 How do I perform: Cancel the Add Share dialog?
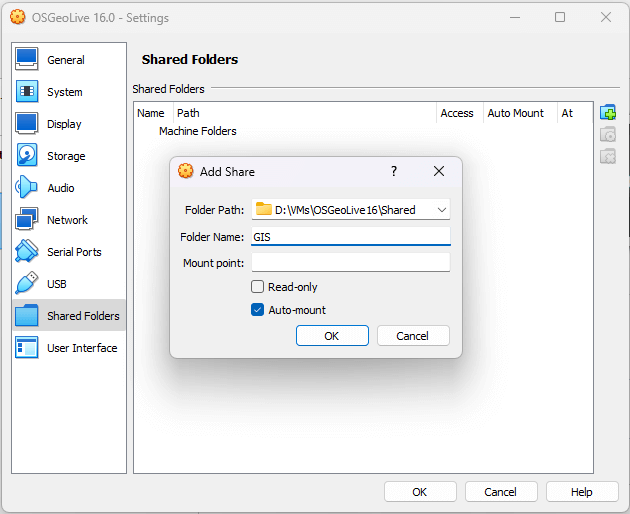[413, 336]
